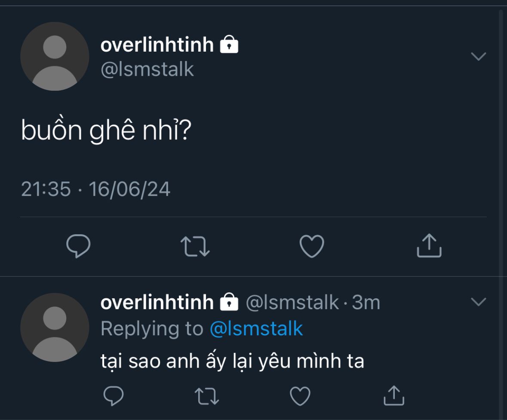Screen dimensions: 507x420
Task: Open the overlinhtinh display name on main tweet
Action: pyautogui.click(x=157, y=44)
